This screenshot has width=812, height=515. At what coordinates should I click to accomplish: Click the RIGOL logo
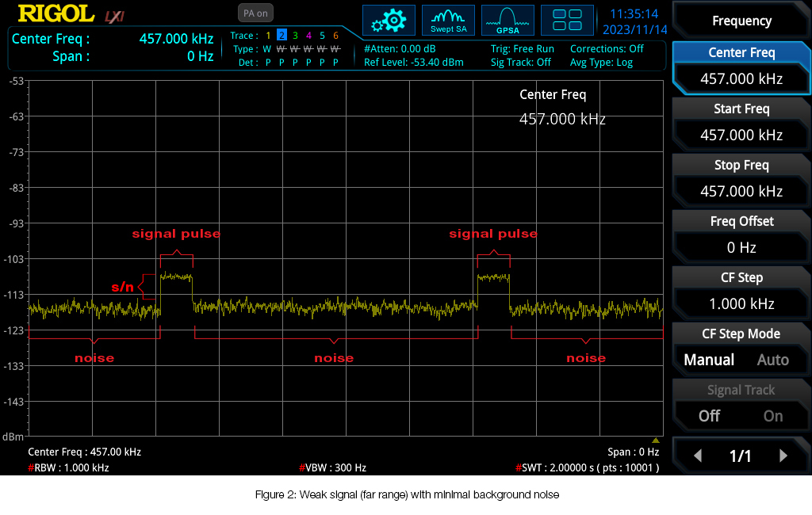(56, 14)
